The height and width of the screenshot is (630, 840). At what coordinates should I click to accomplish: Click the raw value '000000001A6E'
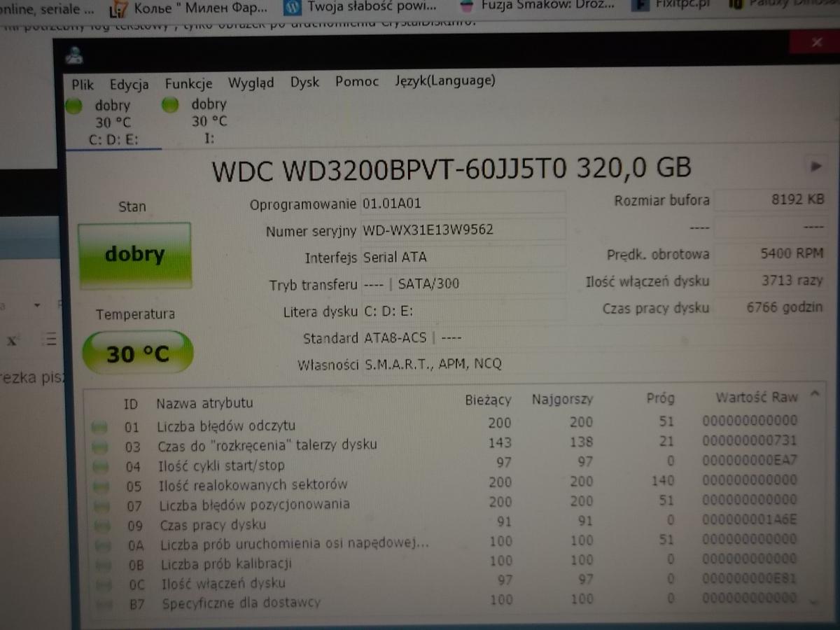pyautogui.click(x=750, y=519)
